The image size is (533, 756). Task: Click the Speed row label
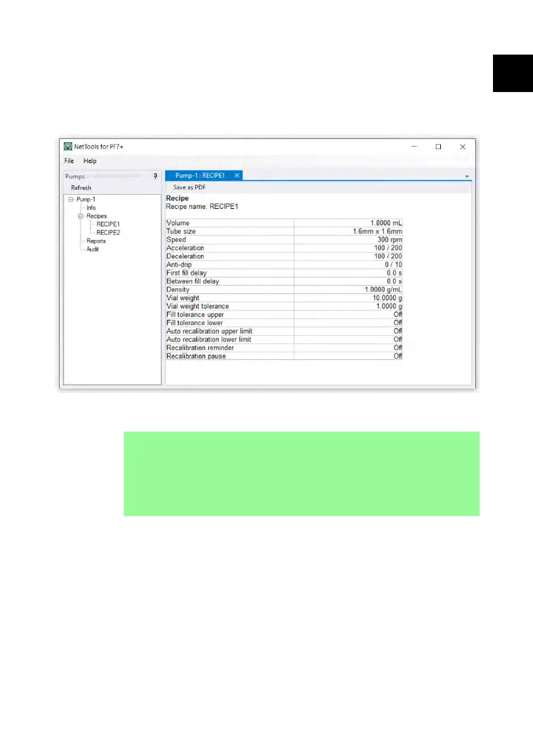point(176,240)
